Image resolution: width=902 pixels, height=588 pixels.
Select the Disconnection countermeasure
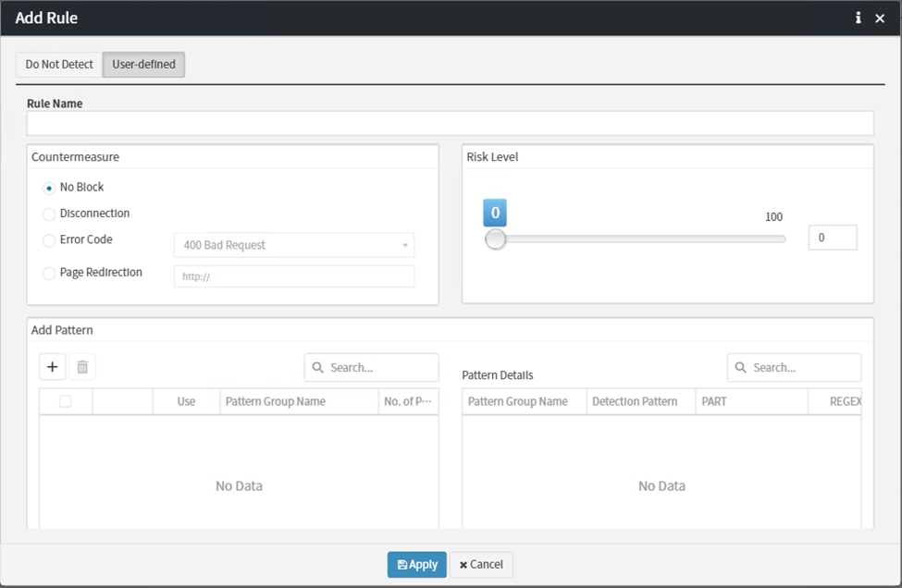click(x=49, y=214)
